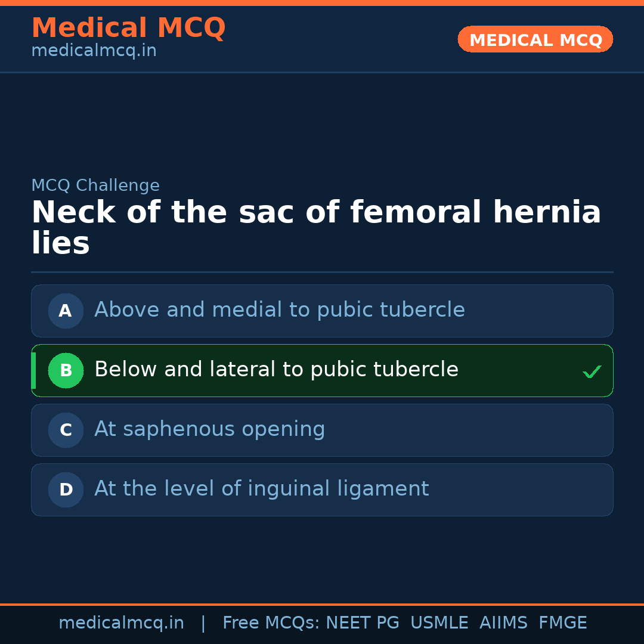Click USMLE in the footer
This screenshot has height=644, width=644.
[439, 623]
